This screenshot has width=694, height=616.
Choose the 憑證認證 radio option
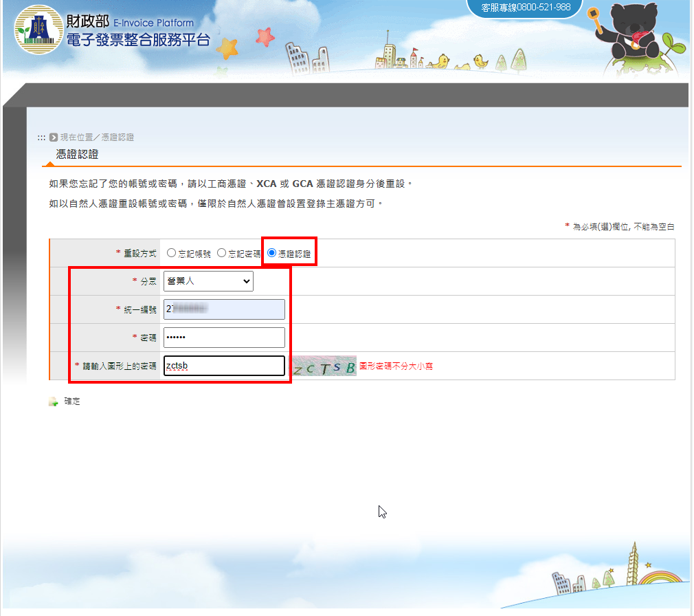click(x=272, y=253)
